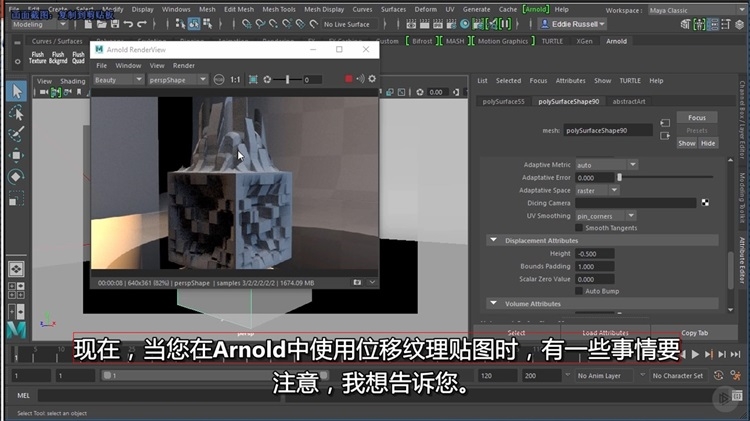750x421 pixels.
Task: Collapse the Displacement Attributes section
Action: click(493, 240)
